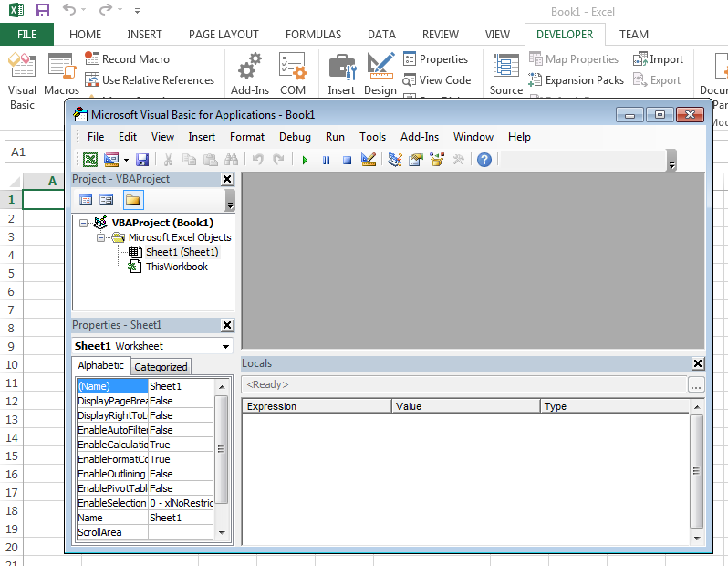Click Excel Name Box showing A1
Image resolution: width=728 pixels, height=566 pixels.
pyautogui.click(x=35, y=152)
